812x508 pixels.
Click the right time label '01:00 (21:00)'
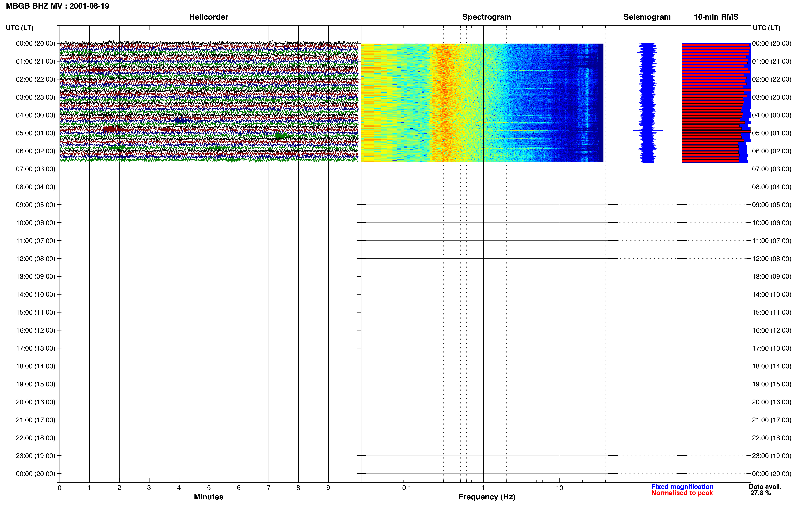pyautogui.click(x=772, y=61)
